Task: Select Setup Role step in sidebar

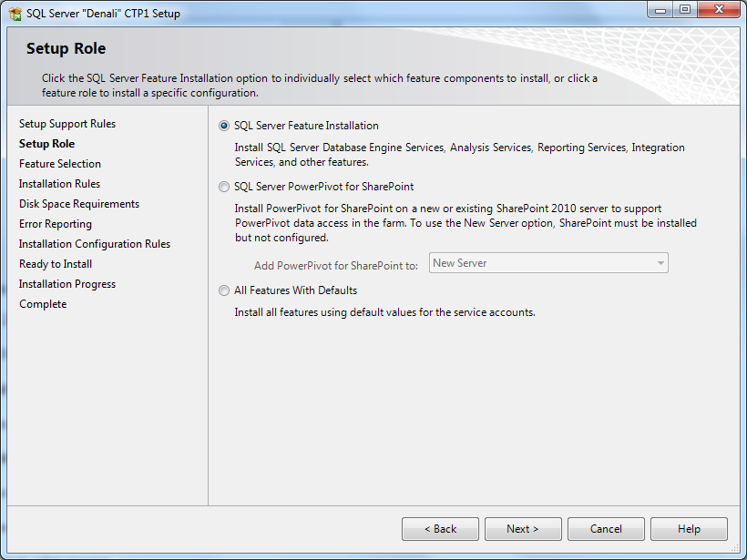Action: coord(46,144)
